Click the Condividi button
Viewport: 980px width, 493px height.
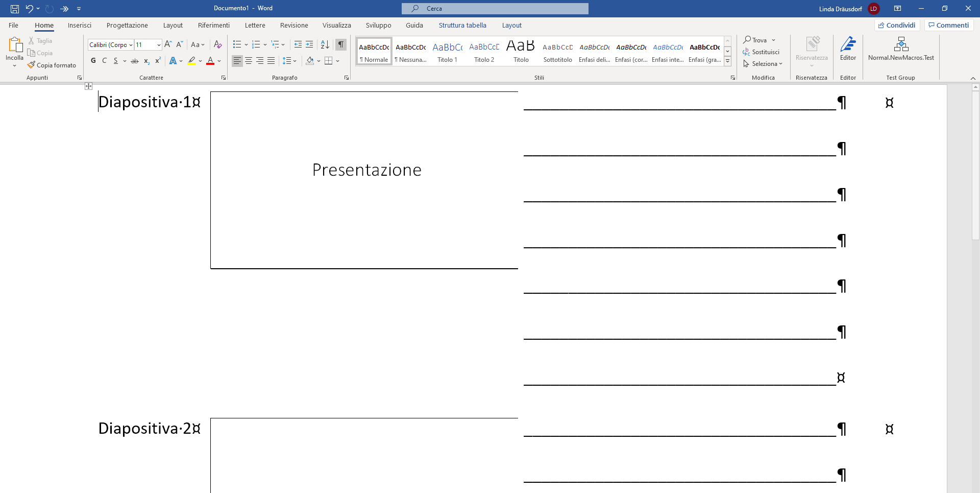[x=897, y=26]
